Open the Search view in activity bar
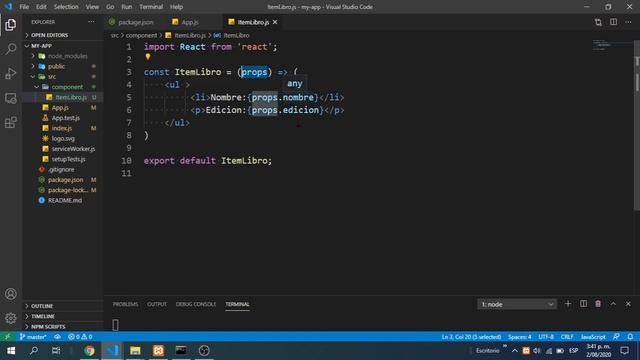 11,49
